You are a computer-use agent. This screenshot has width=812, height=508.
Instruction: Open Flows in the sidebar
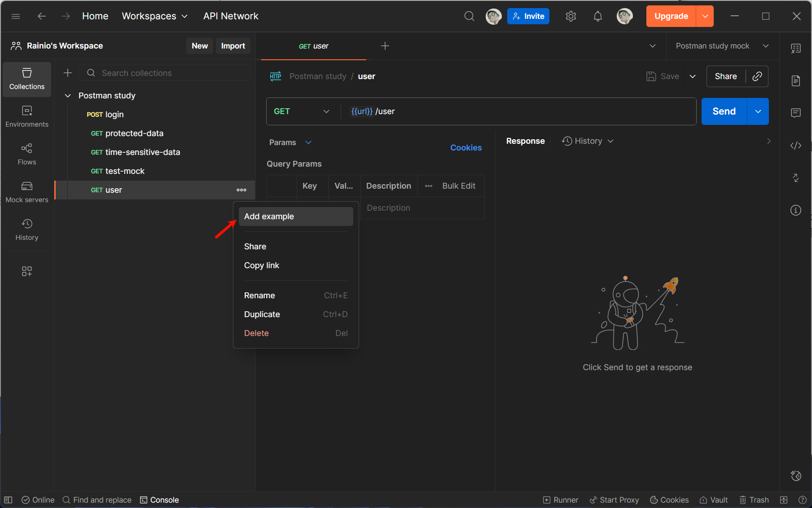tap(27, 155)
